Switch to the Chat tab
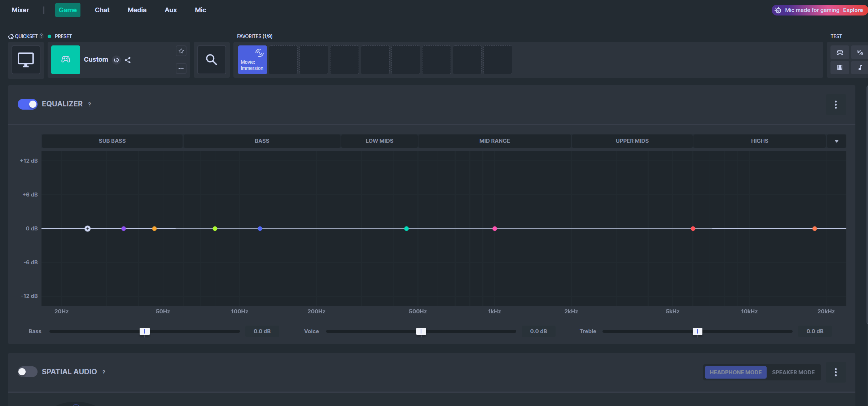Viewport: 868px width, 406px height. click(x=102, y=10)
